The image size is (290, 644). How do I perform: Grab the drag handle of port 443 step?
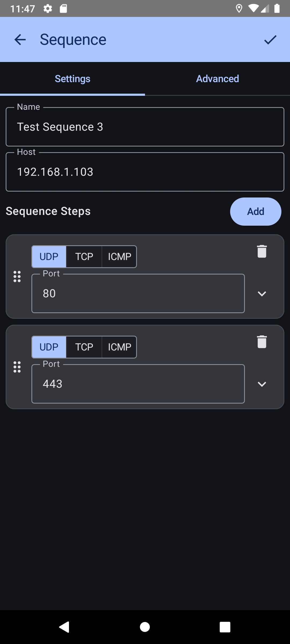(17, 367)
